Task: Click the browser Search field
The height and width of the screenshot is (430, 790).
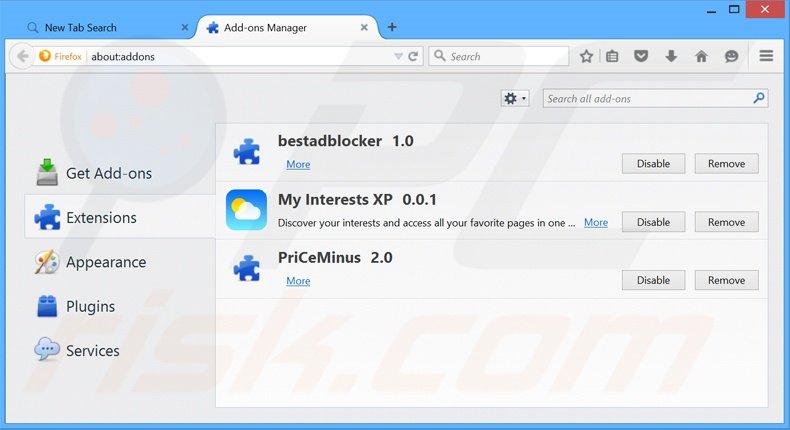Action: tap(499, 56)
